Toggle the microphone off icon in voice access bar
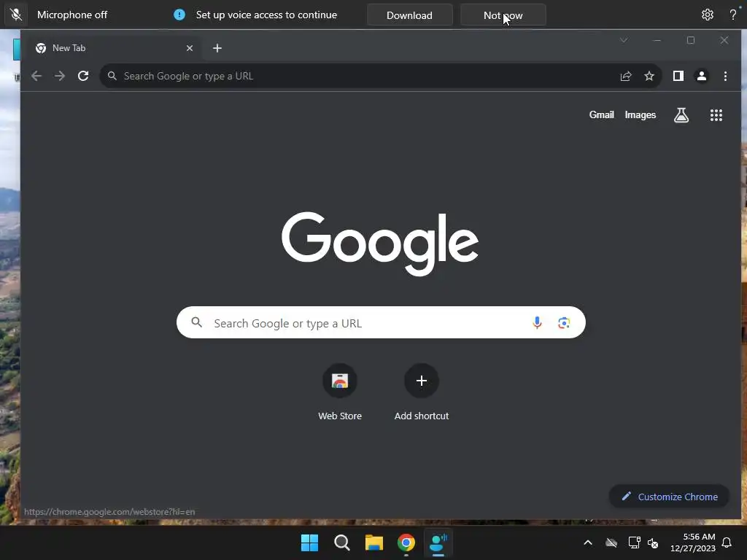Screen dimensions: 747x560 16,15
